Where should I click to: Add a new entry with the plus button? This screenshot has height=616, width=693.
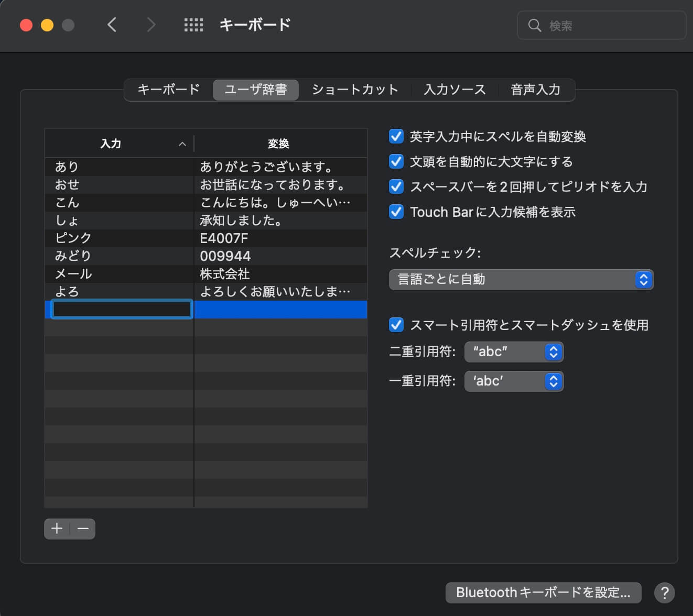[x=57, y=529]
